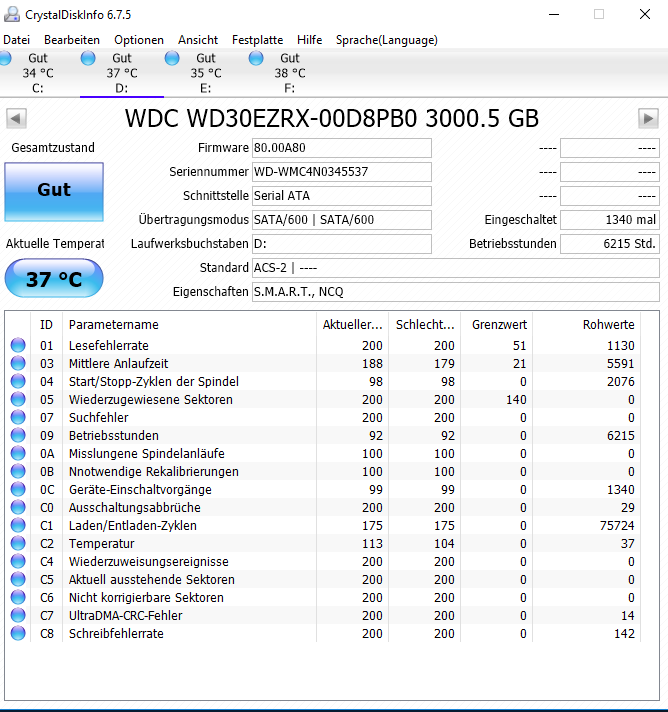Click status orb of Nnotwendige Rekalibrierungen row
Viewport: 668px width, 712px height.
pyautogui.click(x=18, y=471)
